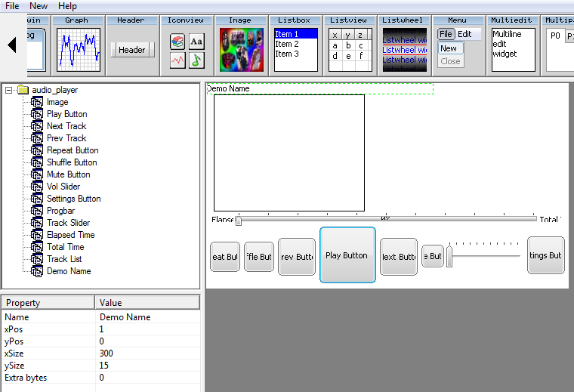Select the Image widget thumbnail in palette

(242, 49)
